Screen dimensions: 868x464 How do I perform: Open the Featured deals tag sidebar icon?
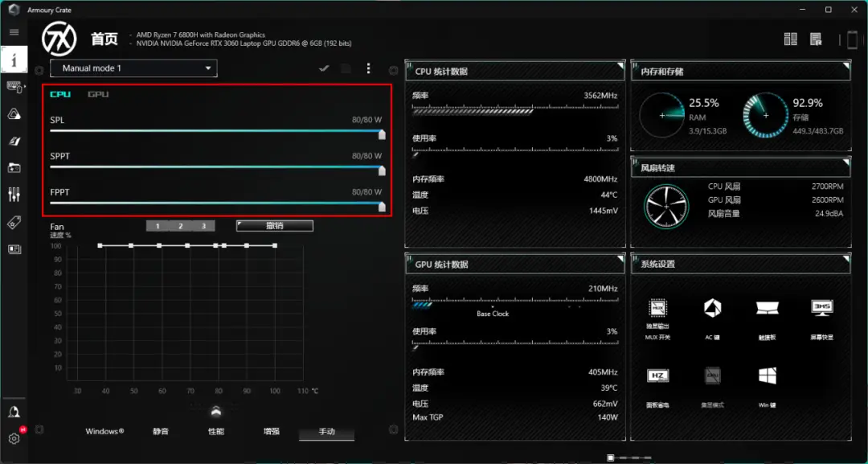coord(14,222)
